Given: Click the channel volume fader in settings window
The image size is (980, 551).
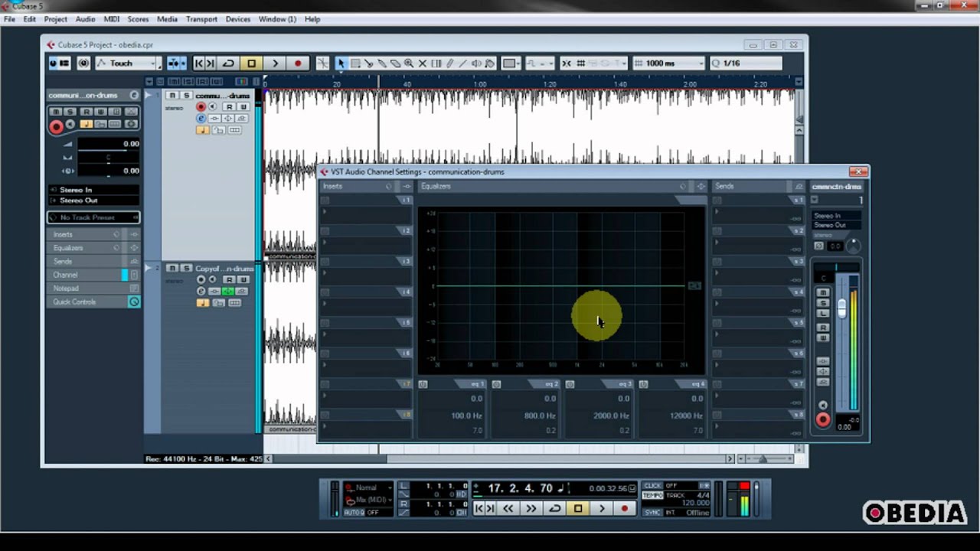Looking at the screenshot, I should coord(842,308).
